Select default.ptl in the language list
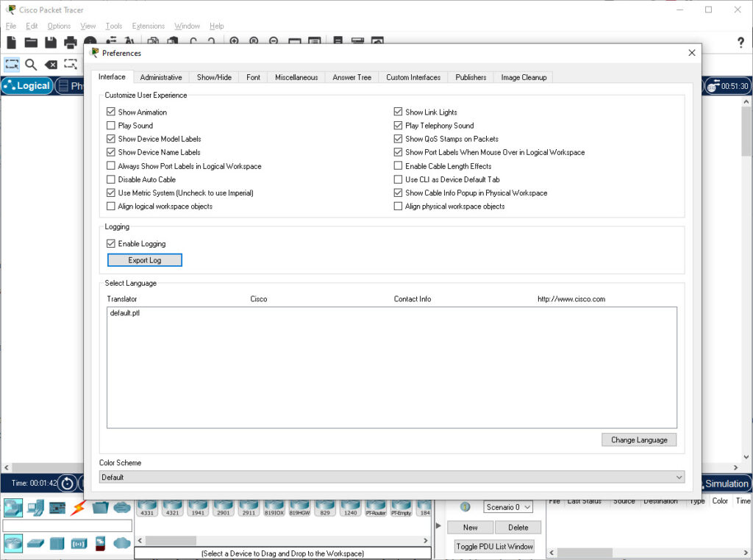Viewport: 753px width, 560px height. [x=125, y=313]
